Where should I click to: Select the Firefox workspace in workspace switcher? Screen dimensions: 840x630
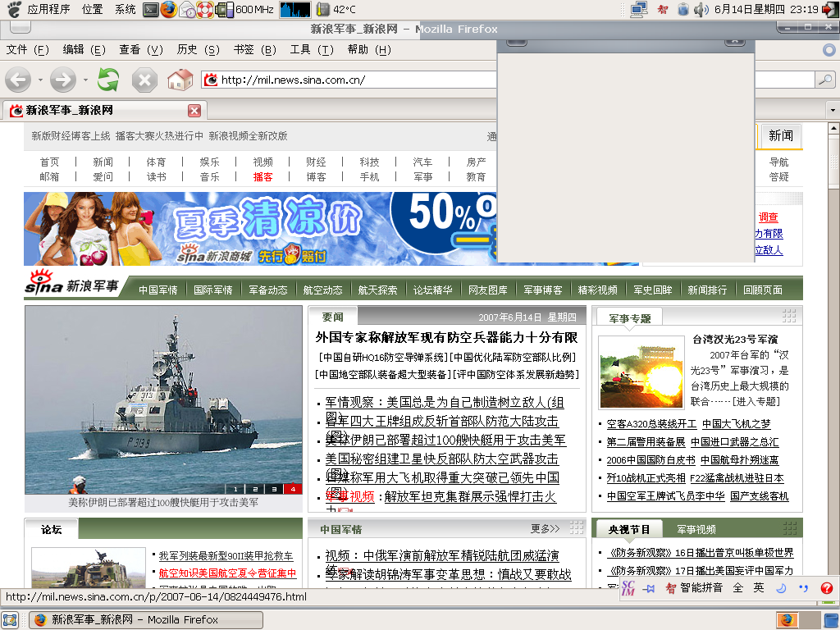pos(787,620)
